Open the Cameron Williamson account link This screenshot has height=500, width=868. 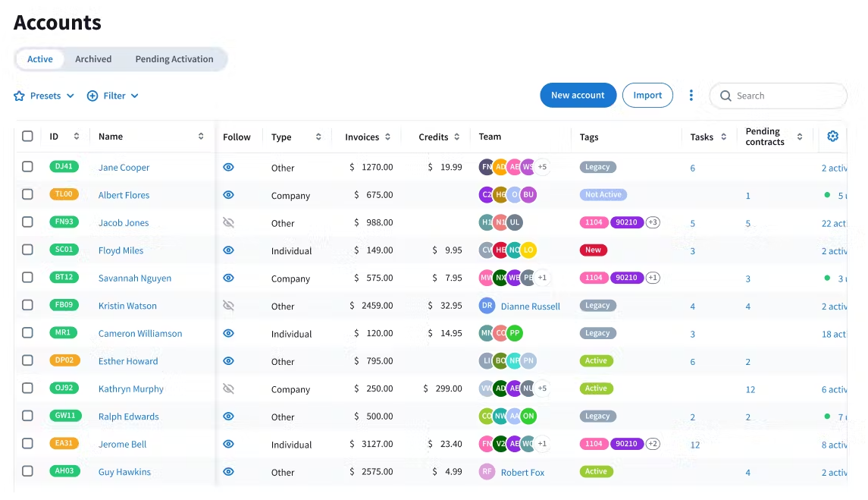point(140,334)
